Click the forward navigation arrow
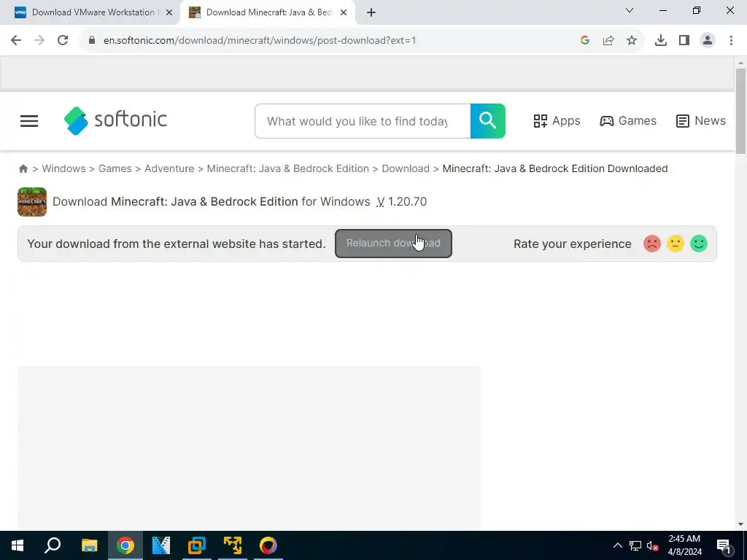Image resolution: width=747 pixels, height=560 pixels. tap(39, 41)
